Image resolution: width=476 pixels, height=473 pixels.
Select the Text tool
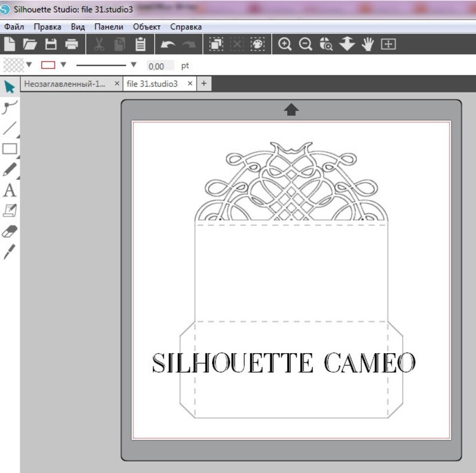(x=10, y=190)
